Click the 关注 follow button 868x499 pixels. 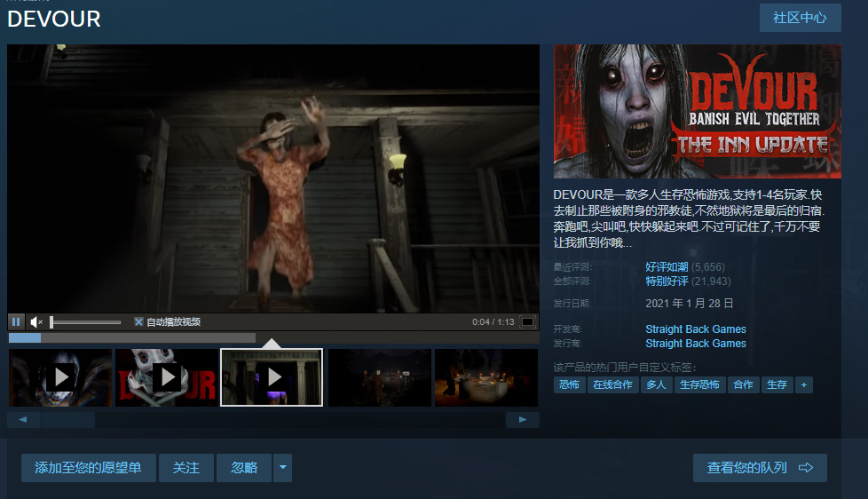click(x=186, y=468)
